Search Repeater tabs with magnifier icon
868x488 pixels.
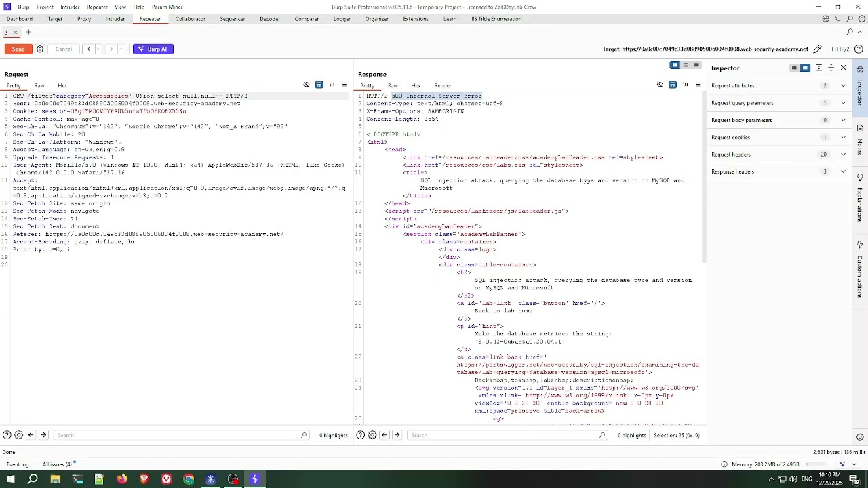click(850, 32)
